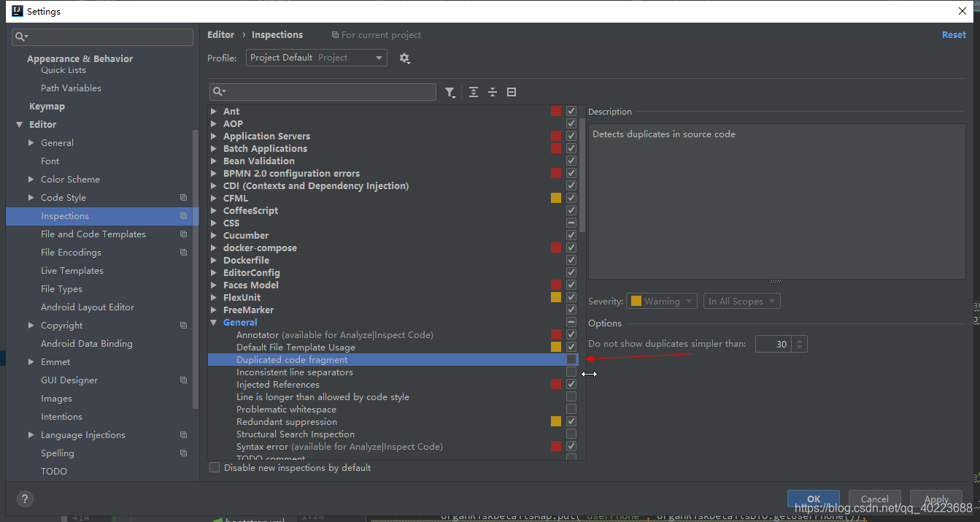Click the per-project icon beside Spelling
Screen dimensions: 980x522
[184, 453]
